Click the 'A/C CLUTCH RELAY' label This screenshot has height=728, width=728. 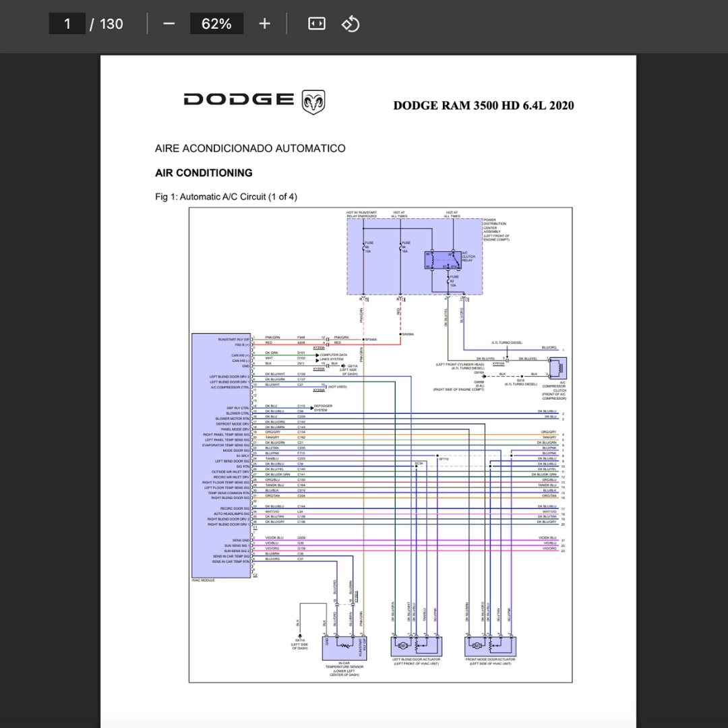pos(468,257)
